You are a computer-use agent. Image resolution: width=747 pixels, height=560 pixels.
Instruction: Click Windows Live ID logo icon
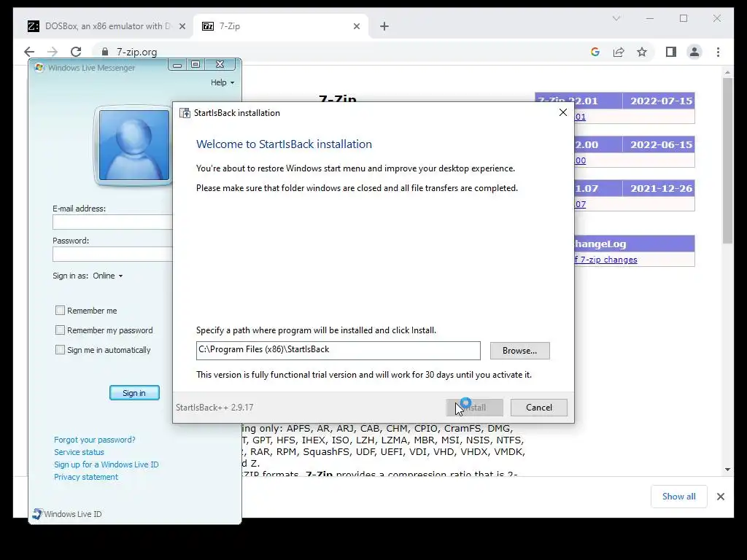click(x=37, y=514)
